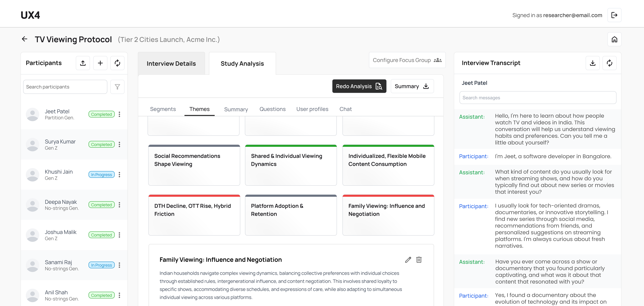Open Khushi Jain's three-dot options menu

coord(119,175)
